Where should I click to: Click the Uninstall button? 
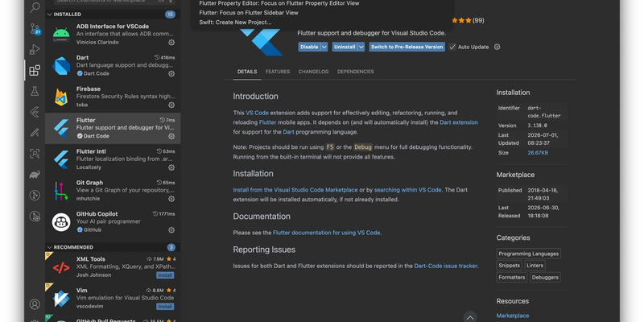(x=345, y=47)
